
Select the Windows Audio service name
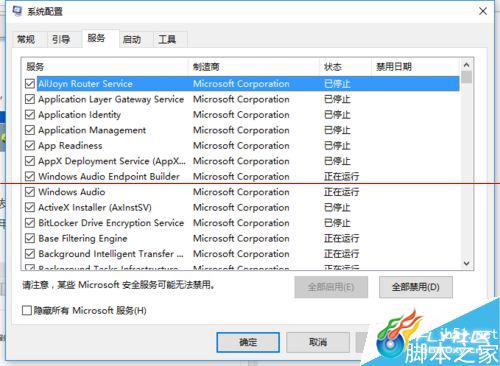click(72, 192)
